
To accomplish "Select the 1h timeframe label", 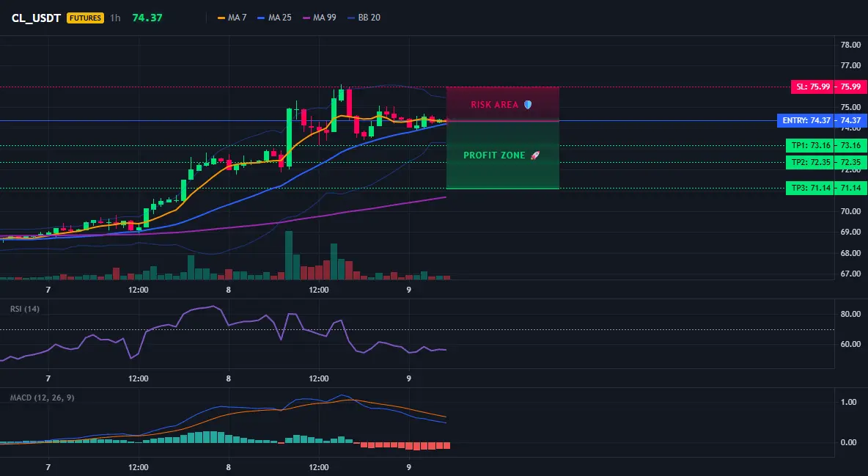I will click(115, 18).
